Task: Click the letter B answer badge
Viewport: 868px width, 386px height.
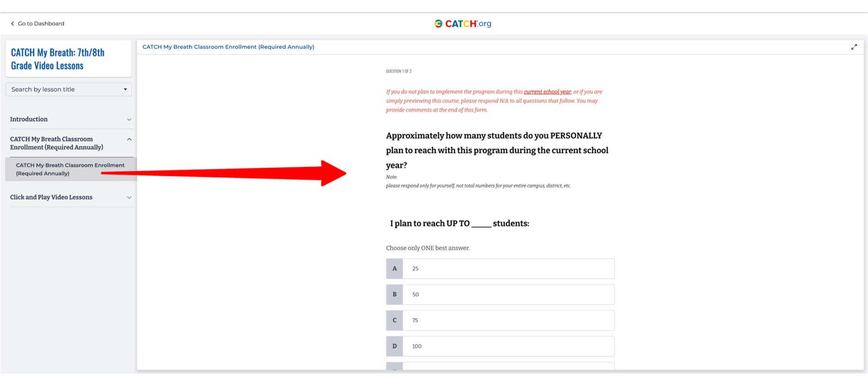Action: (394, 294)
